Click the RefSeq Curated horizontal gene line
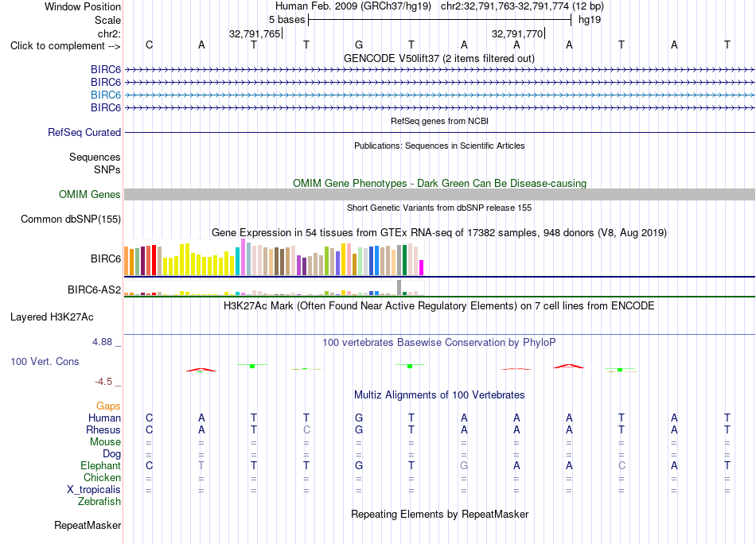Screen dimensions: 756x544 pos(439,132)
